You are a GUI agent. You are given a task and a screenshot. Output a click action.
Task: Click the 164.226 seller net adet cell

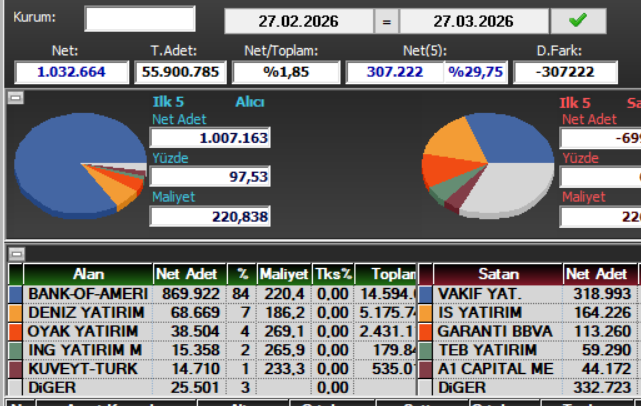click(x=599, y=313)
